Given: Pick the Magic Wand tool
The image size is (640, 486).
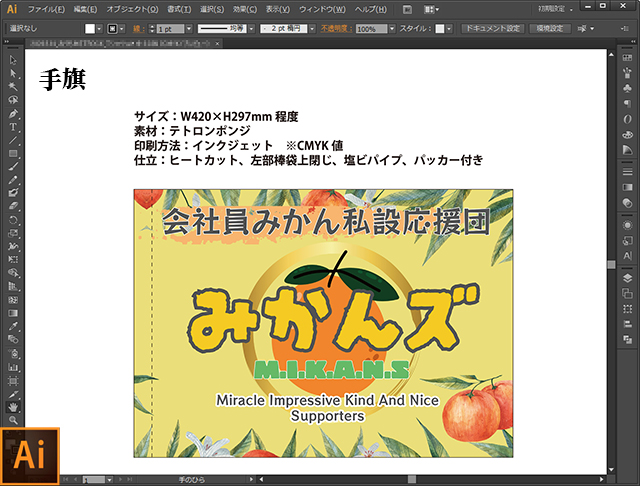Looking at the screenshot, I should coord(13,87).
